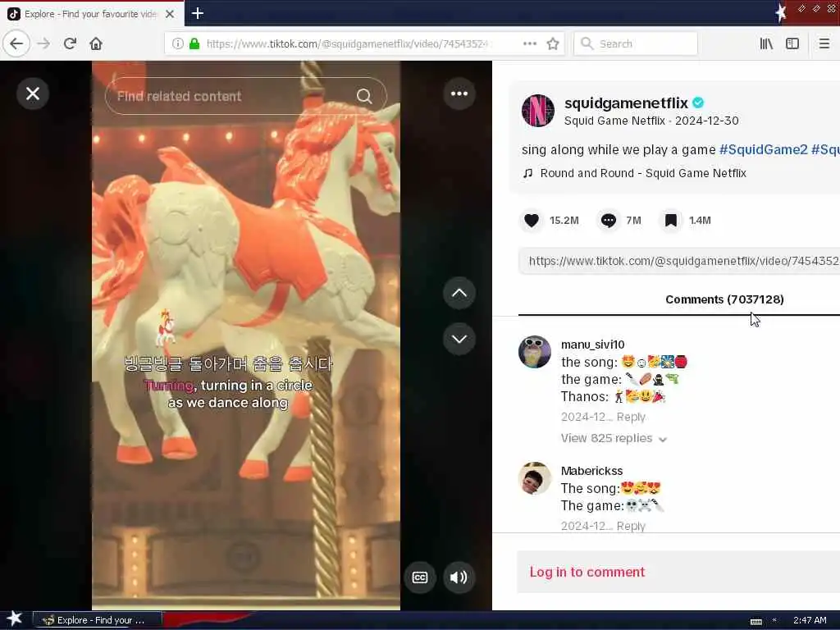Select the Explore - Find your favourite tab

pos(91,14)
